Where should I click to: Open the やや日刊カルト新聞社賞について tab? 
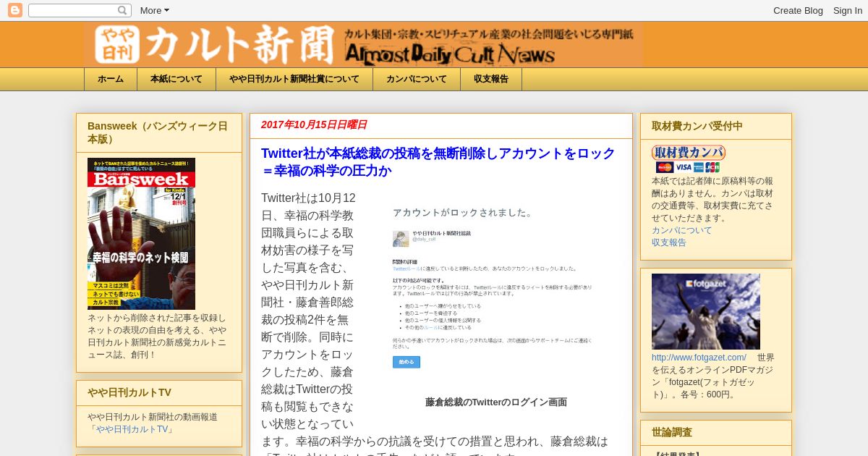coord(294,80)
